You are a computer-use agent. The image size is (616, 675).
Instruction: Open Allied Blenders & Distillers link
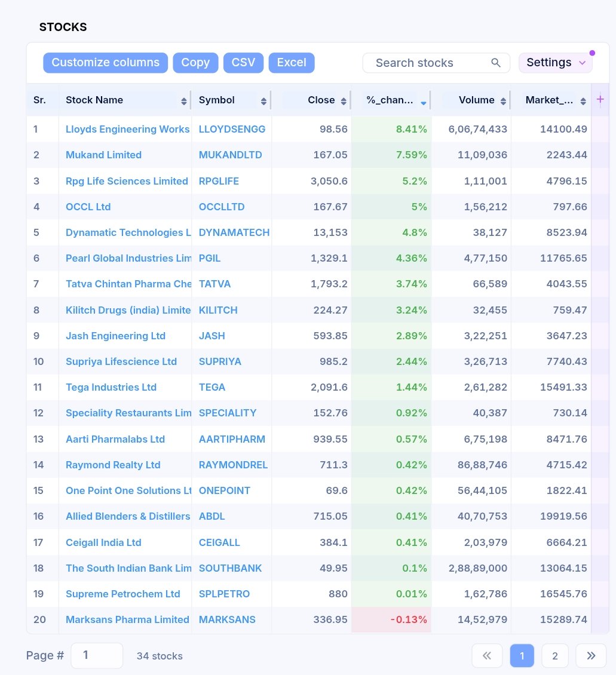(128, 516)
